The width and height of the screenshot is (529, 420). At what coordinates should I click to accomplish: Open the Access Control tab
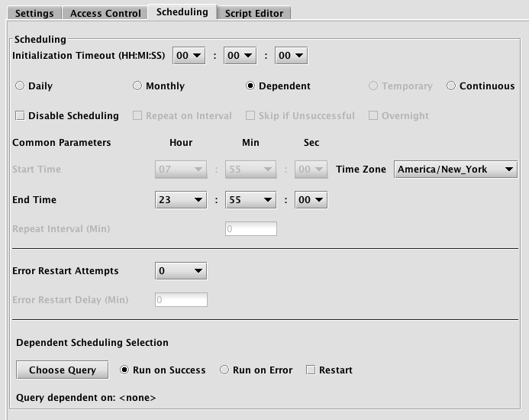pos(105,13)
